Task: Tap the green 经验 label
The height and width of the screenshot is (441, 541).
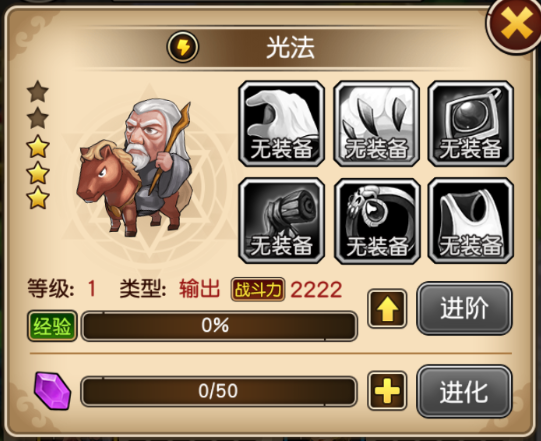Action: point(52,326)
